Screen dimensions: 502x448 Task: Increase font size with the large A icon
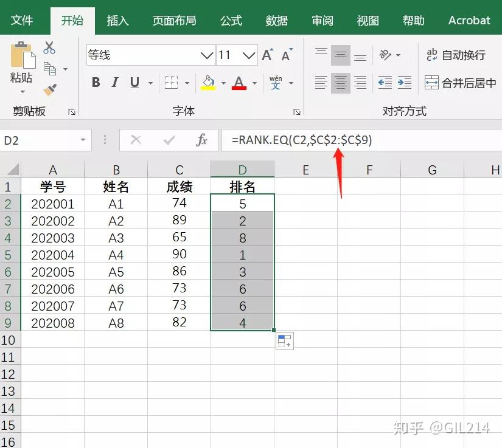(266, 54)
